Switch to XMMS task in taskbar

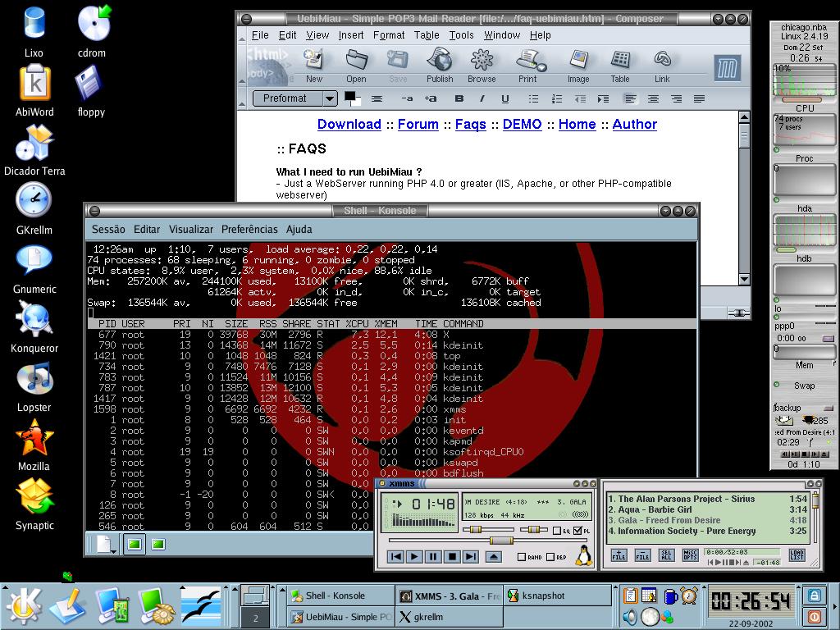pos(450,596)
